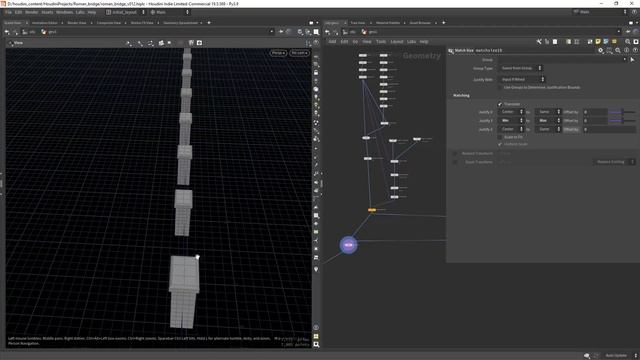
Task: Open Justify Y Min dropdown
Action: (x=511, y=120)
